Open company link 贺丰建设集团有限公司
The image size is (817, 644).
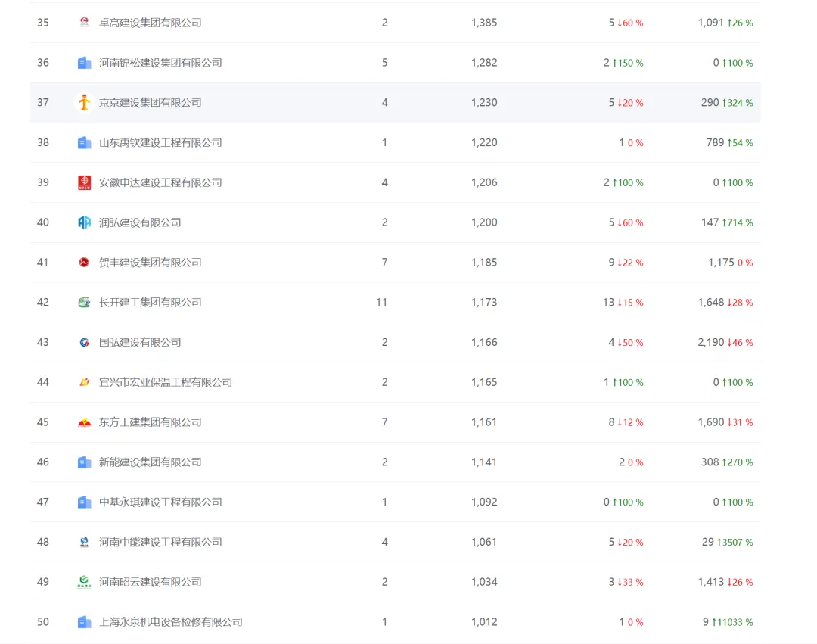pos(150,262)
